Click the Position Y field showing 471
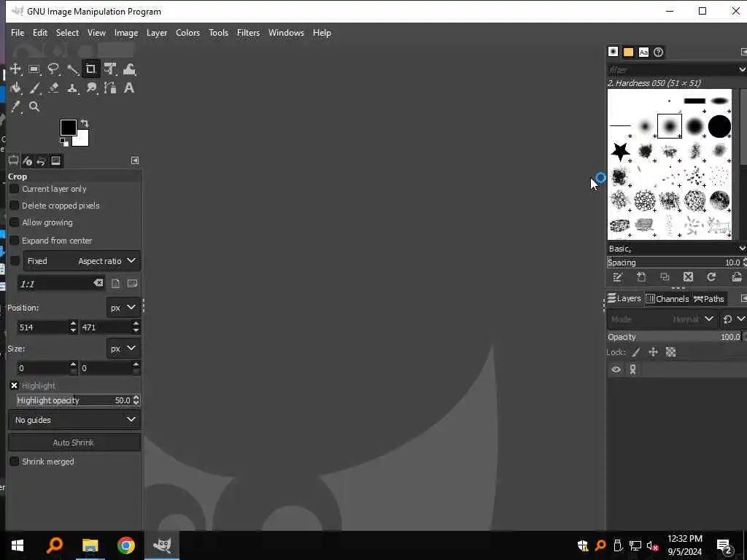The image size is (747, 560). click(x=106, y=327)
